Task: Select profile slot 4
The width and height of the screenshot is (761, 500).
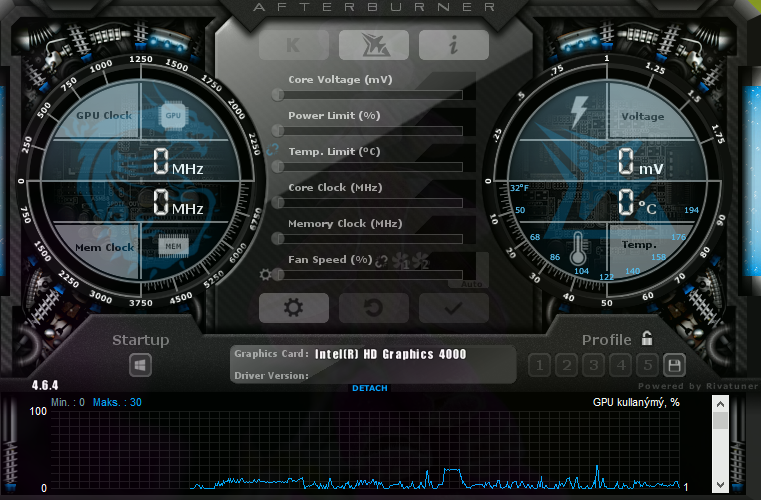Action: (x=620, y=366)
